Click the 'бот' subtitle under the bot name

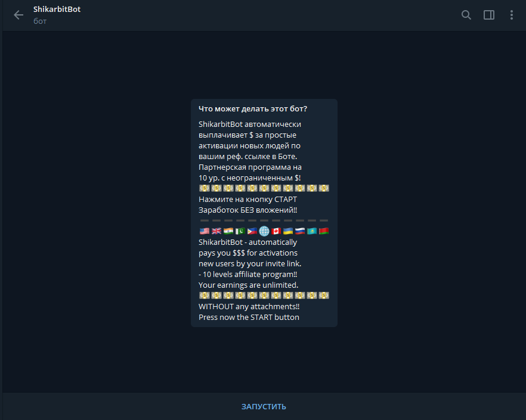pyautogui.click(x=40, y=21)
